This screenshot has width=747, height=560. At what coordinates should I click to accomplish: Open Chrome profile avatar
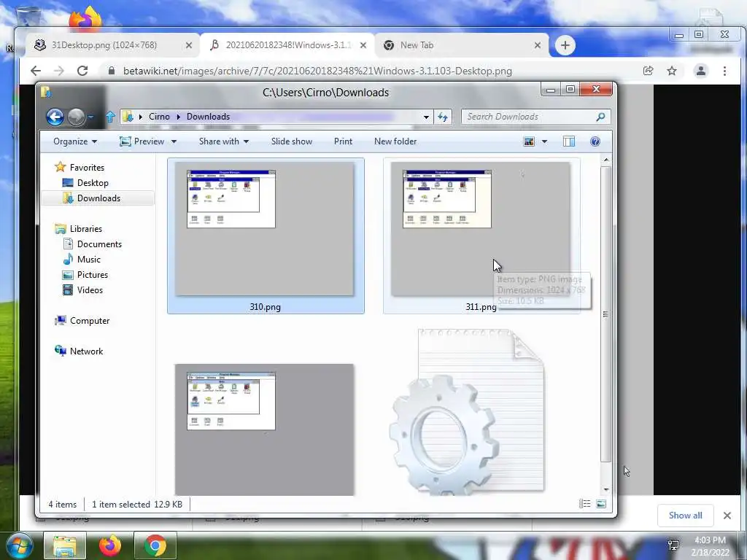coord(701,71)
